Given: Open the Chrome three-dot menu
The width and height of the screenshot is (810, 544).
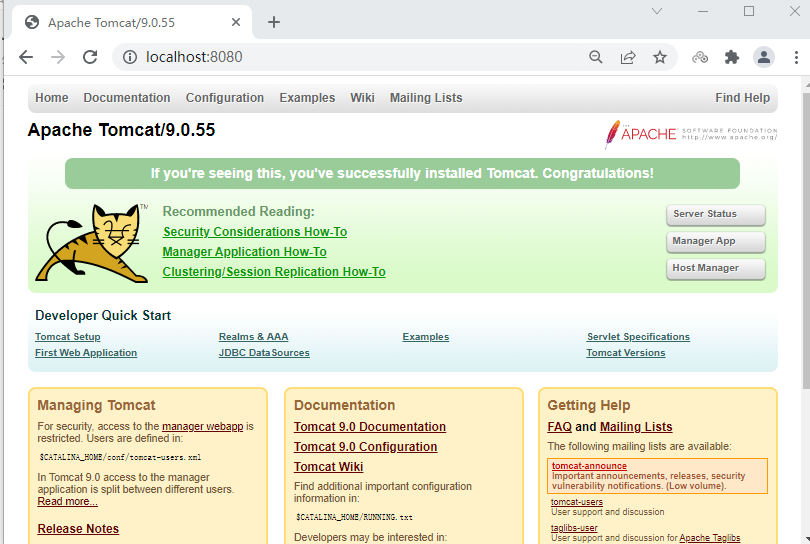Looking at the screenshot, I should coord(796,57).
